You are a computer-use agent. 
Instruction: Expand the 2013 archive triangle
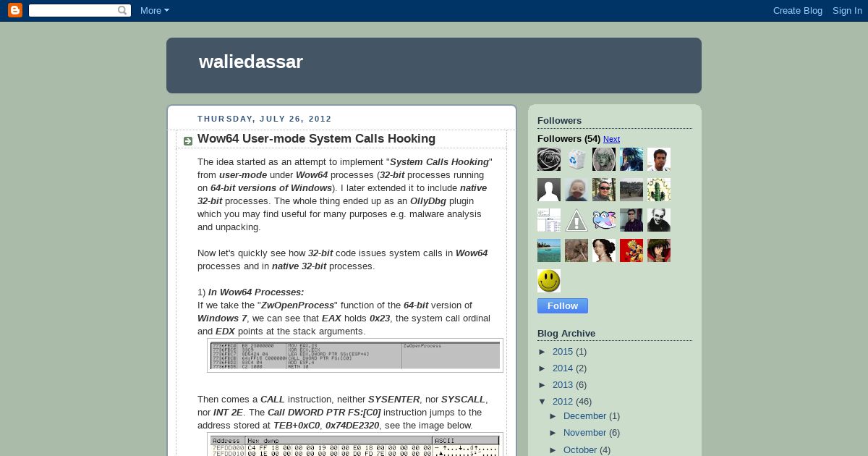(543, 385)
